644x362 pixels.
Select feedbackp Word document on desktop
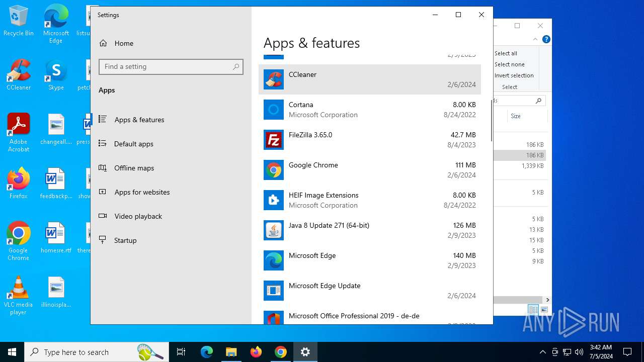(56, 184)
